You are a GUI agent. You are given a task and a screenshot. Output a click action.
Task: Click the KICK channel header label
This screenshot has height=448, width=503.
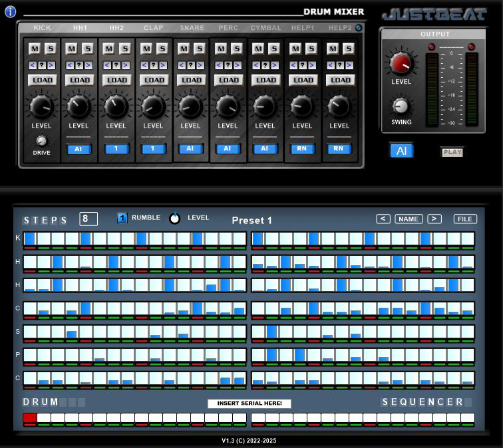[x=42, y=28]
